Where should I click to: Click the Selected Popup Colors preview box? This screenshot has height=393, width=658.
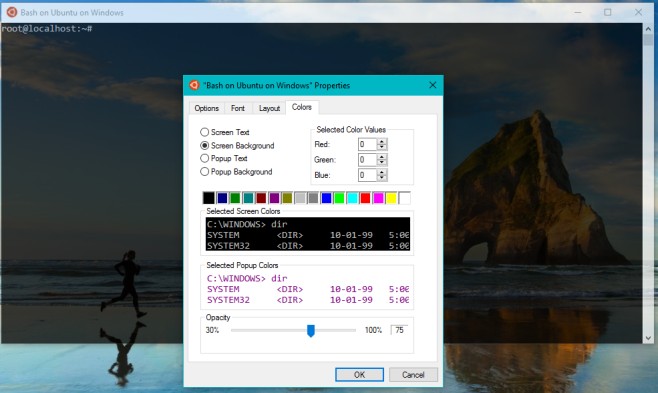[308, 289]
